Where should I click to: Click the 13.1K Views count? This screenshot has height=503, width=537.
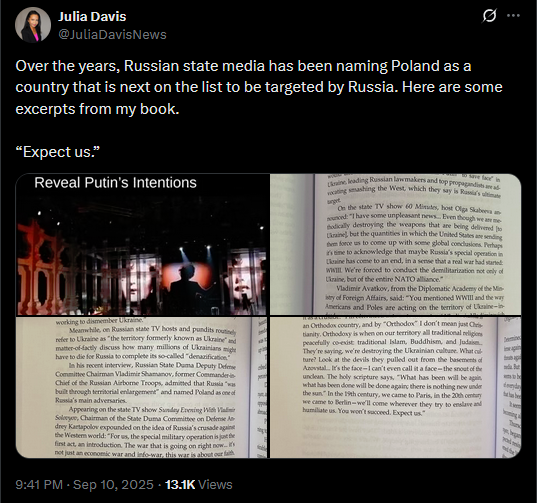pyautogui.click(x=199, y=485)
